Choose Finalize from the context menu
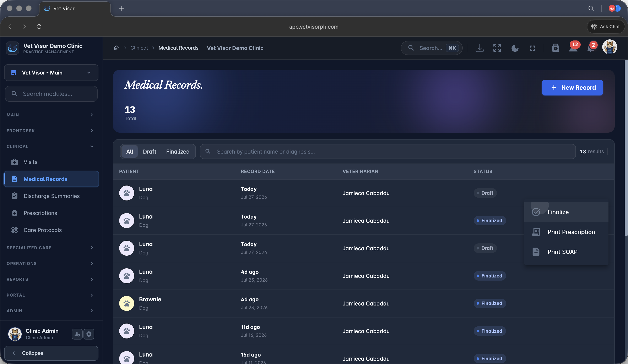 click(566, 212)
